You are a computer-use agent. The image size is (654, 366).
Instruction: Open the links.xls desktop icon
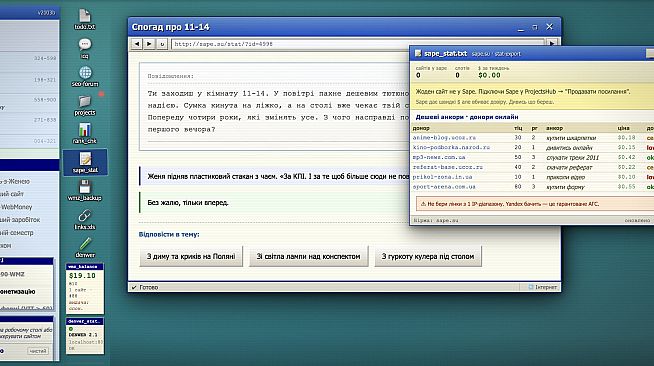click(85, 220)
